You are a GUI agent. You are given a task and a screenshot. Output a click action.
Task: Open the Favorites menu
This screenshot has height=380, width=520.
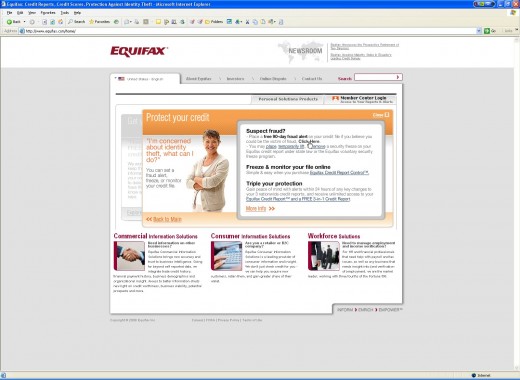[x=48, y=13]
